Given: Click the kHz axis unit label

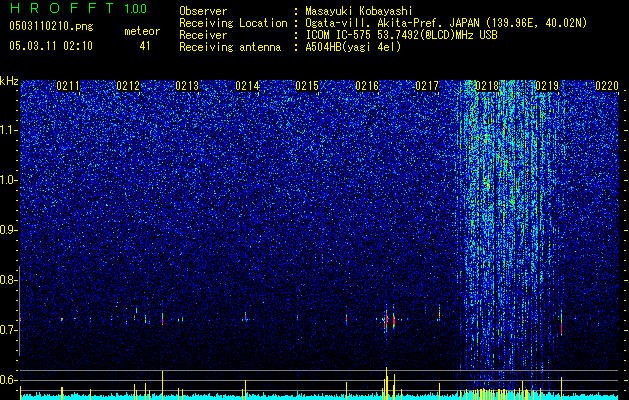Looking at the screenshot, I should tap(9, 81).
